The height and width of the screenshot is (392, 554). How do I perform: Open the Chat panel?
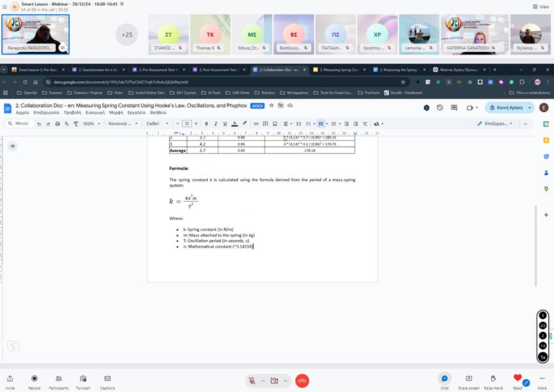pyautogui.click(x=444, y=379)
